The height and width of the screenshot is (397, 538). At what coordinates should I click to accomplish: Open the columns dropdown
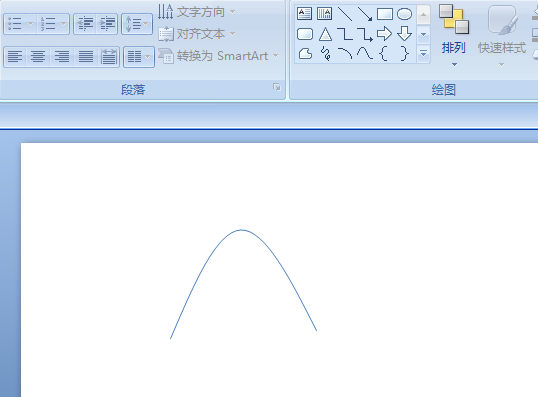coord(139,57)
